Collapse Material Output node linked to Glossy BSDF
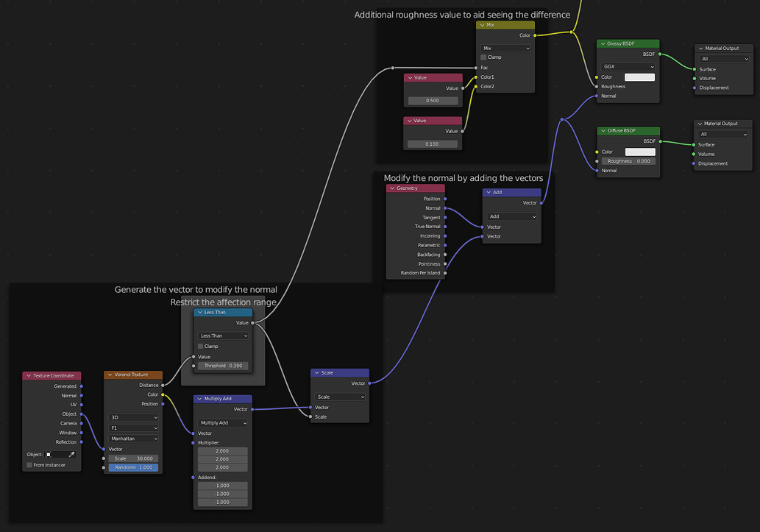The image size is (760, 532). tap(701, 49)
